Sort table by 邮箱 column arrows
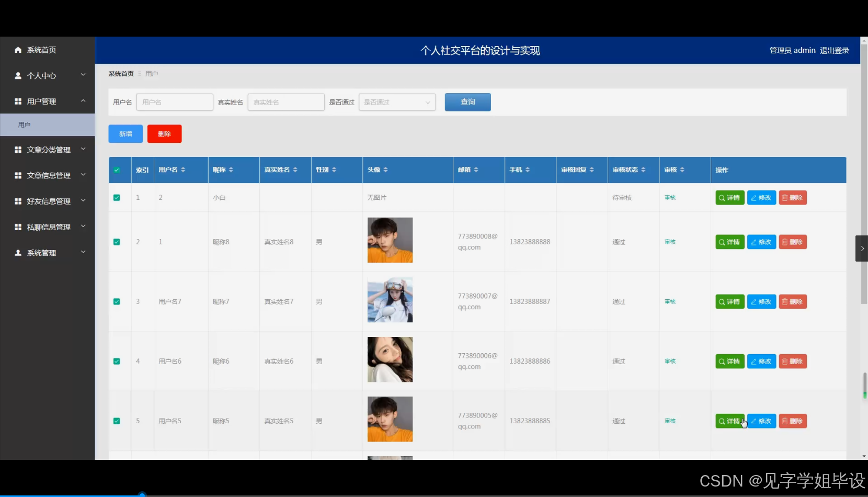This screenshot has height=497, width=868. pos(476,170)
